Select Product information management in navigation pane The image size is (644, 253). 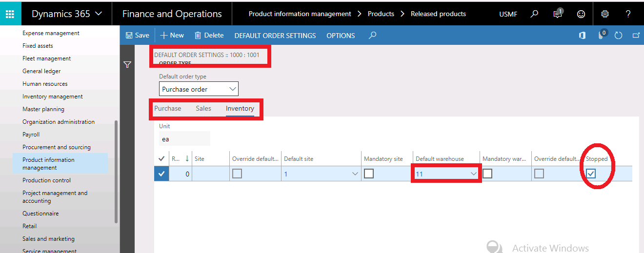[x=60, y=163]
